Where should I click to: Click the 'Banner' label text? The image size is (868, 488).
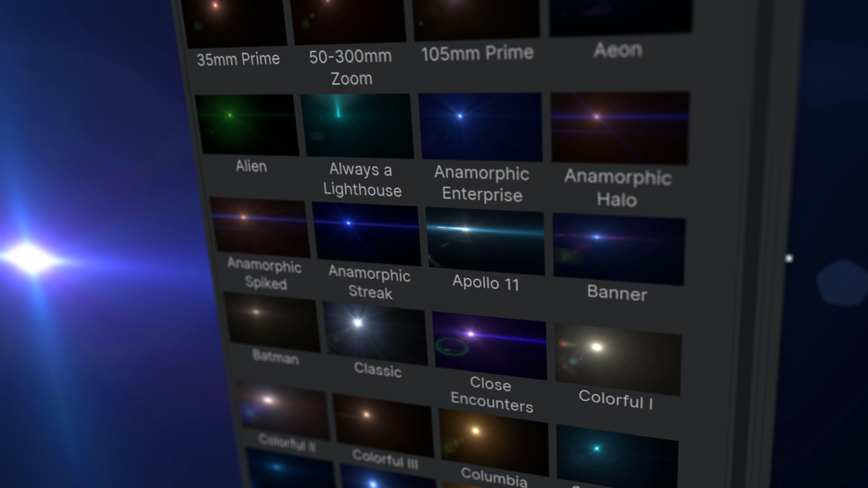pos(617,293)
